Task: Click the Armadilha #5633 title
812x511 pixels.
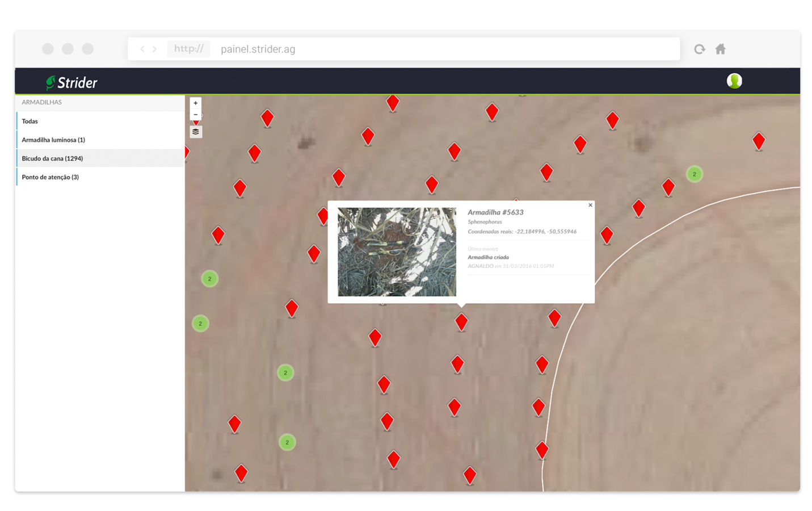Action: click(495, 212)
